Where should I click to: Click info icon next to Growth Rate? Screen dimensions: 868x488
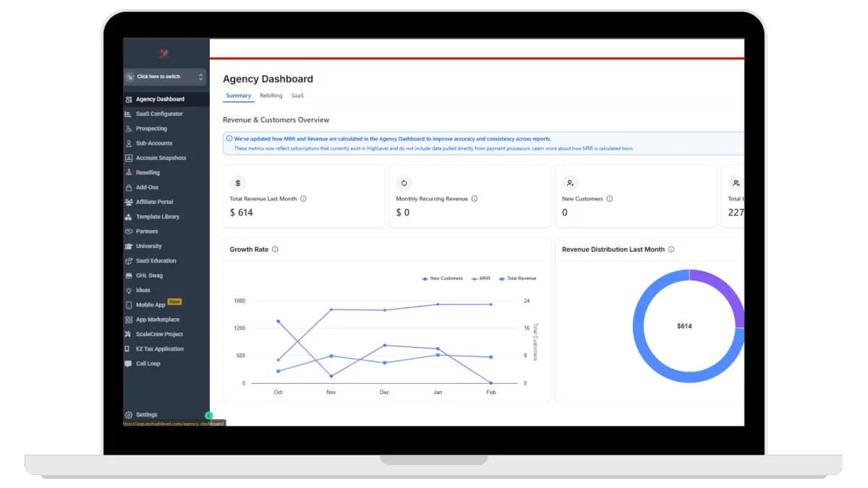tap(275, 249)
